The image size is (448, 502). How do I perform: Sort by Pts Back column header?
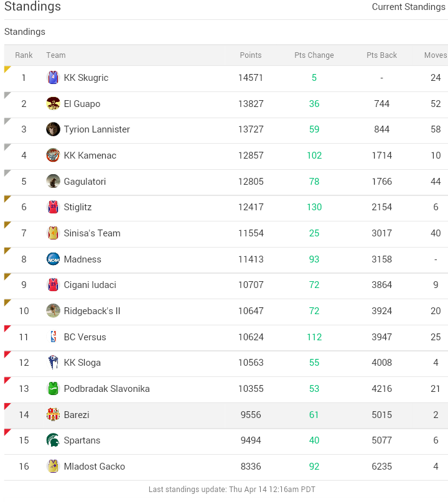point(381,55)
